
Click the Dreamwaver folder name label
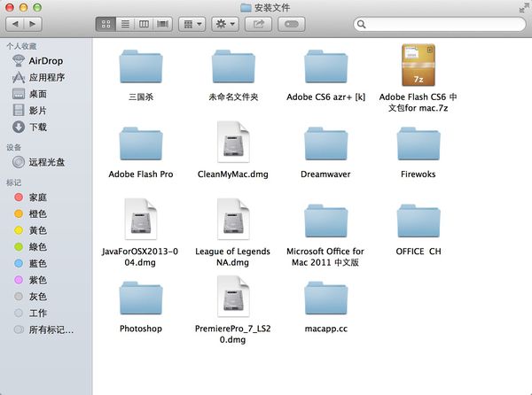325,174
